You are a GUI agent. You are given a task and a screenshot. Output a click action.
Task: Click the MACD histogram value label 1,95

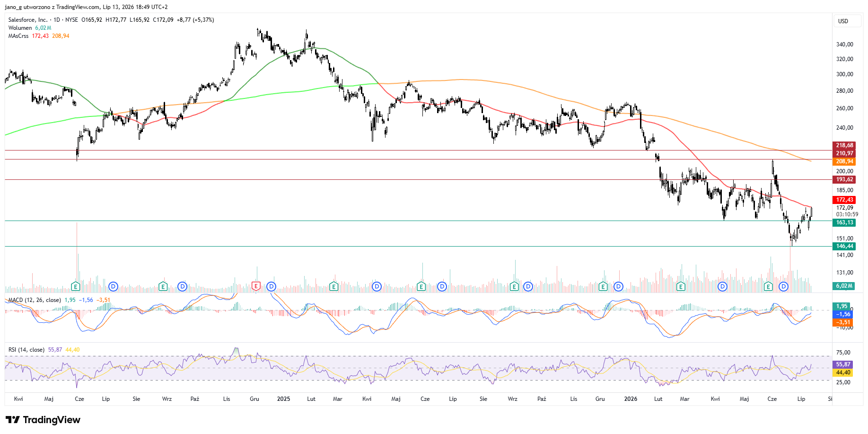(x=842, y=306)
